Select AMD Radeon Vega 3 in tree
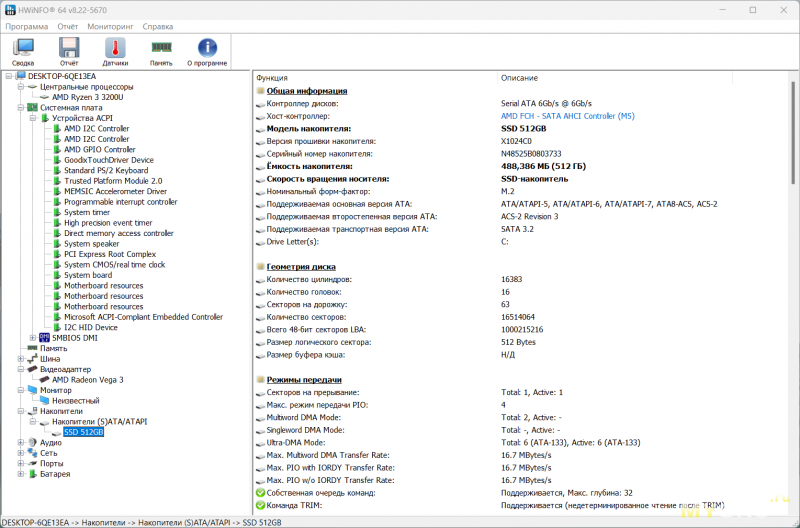The image size is (800, 528). click(x=88, y=380)
